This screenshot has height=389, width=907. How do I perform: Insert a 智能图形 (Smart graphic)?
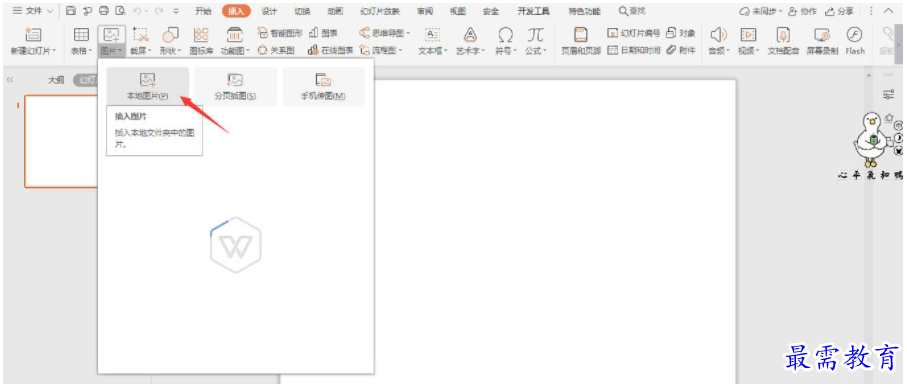[280, 34]
